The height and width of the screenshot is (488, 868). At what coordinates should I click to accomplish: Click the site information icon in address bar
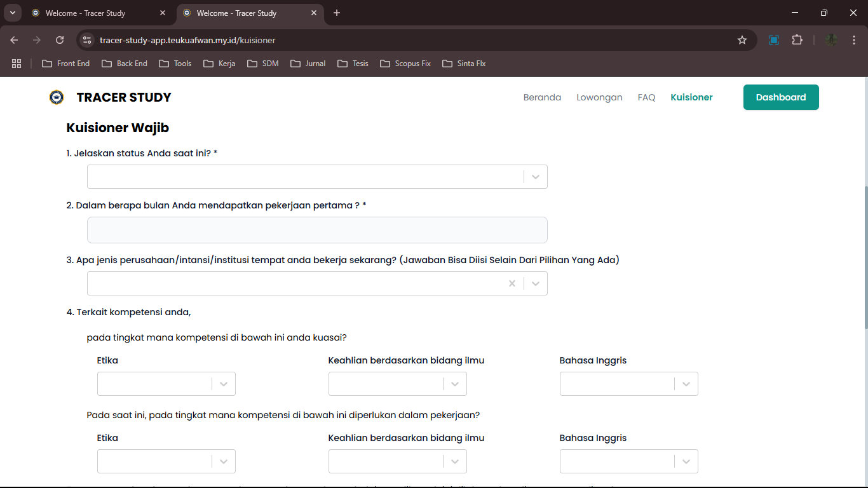(88, 40)
